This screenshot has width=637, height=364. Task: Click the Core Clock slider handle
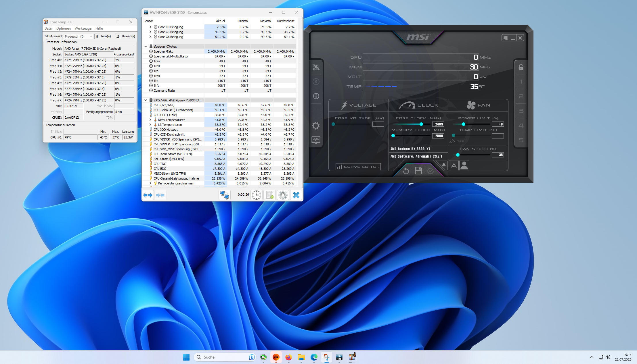point(421,124)
